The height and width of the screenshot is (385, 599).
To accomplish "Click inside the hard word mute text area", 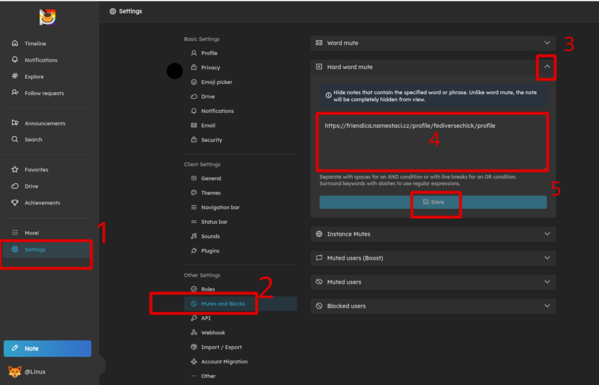I will point(432,142).
